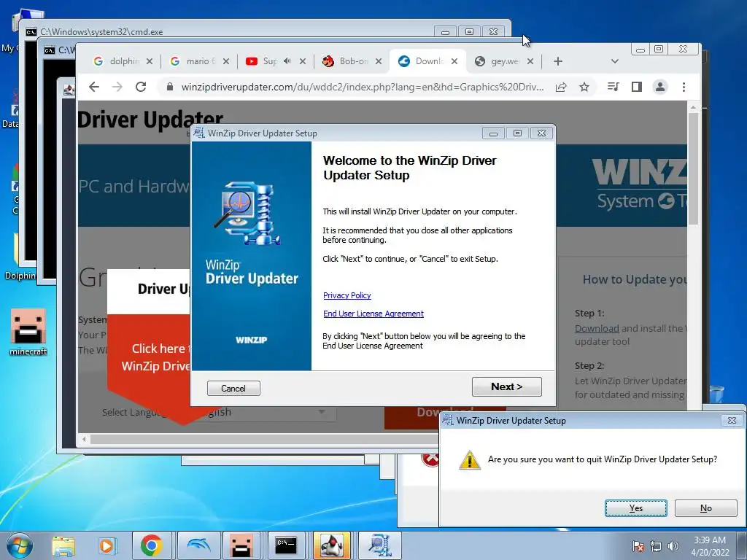Viewport: 747px width, 560px height.
Task: Switch to WinZip setup on taskbar
Action: (x=379, y=545)
